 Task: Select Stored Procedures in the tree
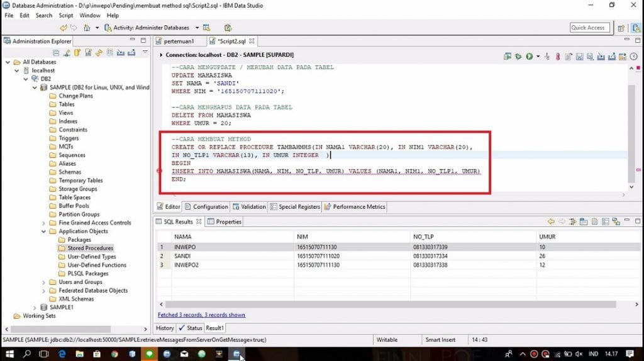(90, 248)
